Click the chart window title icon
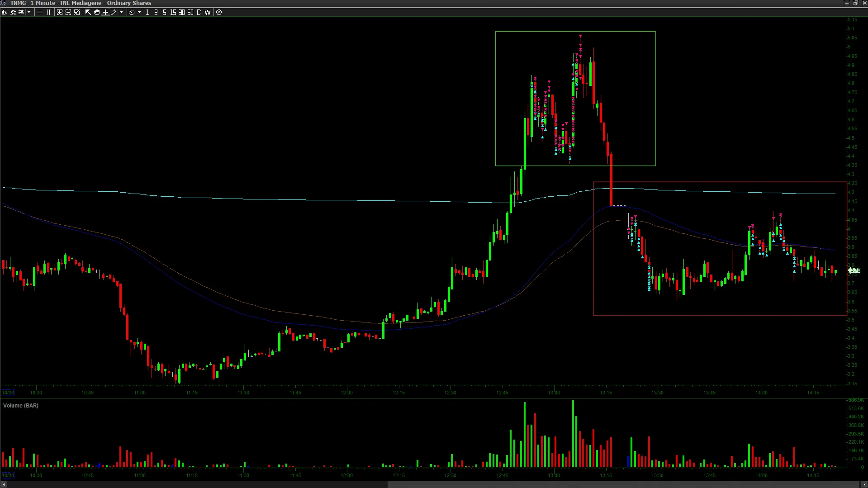 (x=4, y=3)
